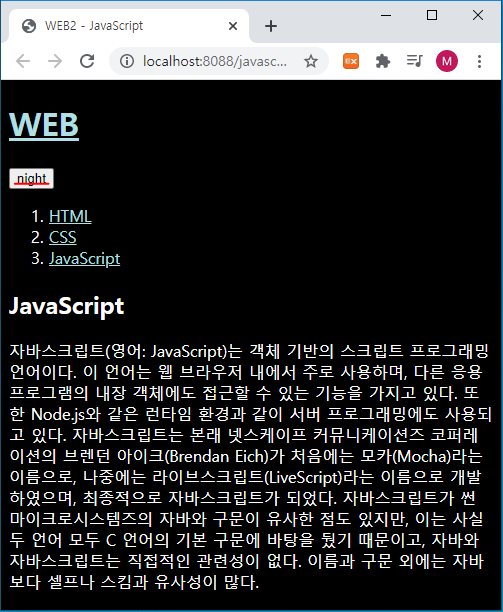View site information icon in address bar
Image resolution: width=503 pixels, height=612 pixels.
pos(127,61)
